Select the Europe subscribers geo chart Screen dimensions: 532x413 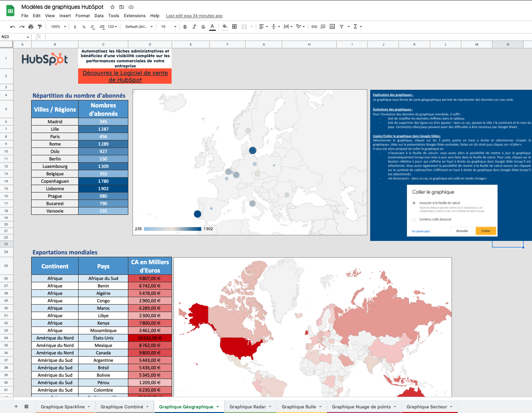[x=250, y=162]
